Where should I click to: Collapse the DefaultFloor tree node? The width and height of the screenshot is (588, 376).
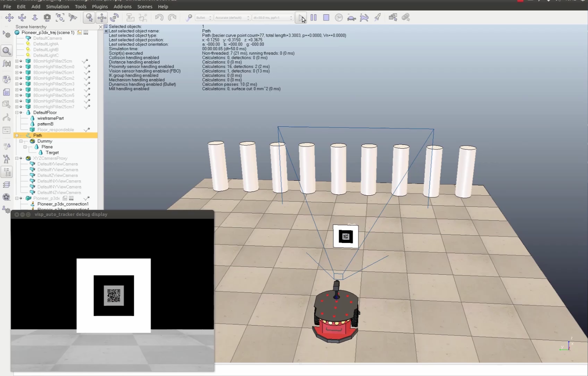coord(17,112)
